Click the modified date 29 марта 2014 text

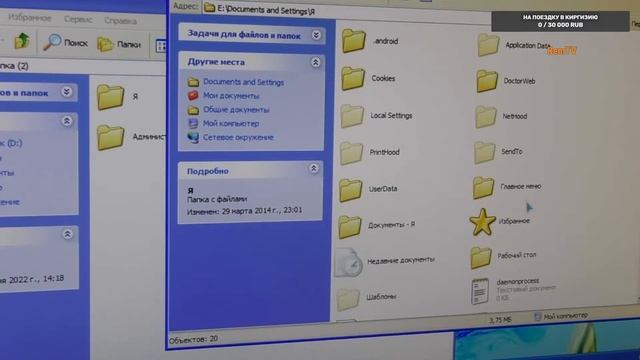244,211
